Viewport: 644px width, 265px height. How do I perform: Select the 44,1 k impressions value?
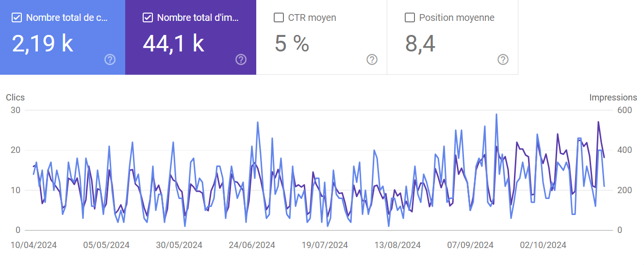point(173,44)
